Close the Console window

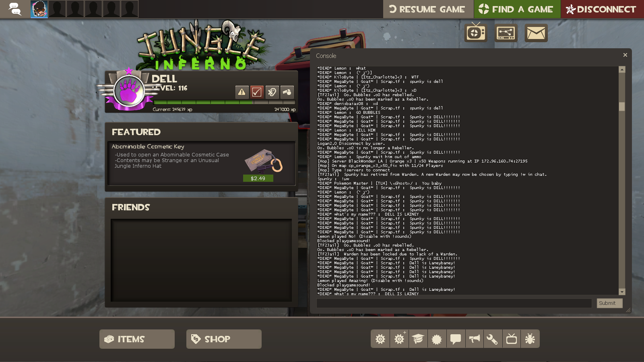[625, 55]
